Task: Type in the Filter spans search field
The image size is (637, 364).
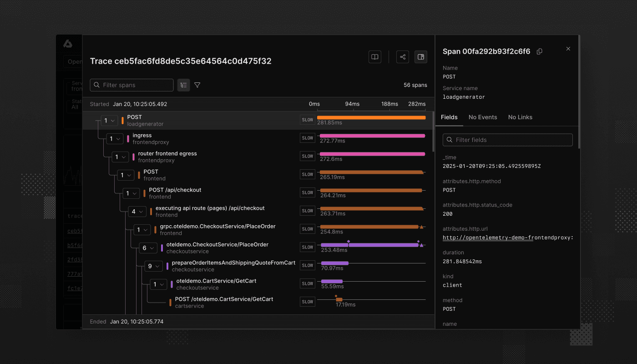Action: click(x=132, y=85)
